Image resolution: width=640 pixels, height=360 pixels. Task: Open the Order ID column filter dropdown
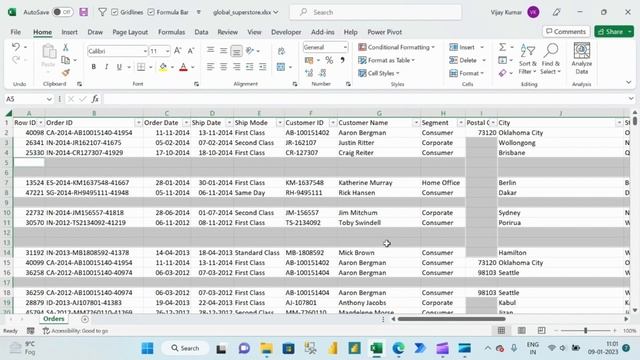[x=138, y=123]
